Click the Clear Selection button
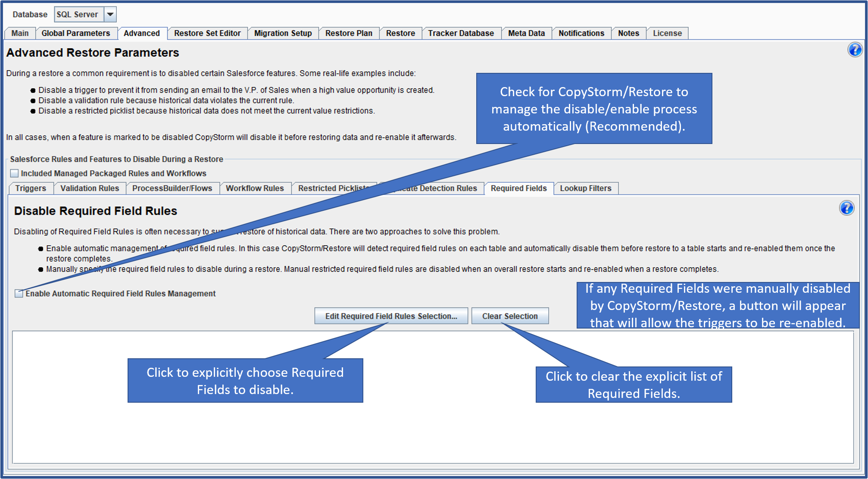 point(510,316)
